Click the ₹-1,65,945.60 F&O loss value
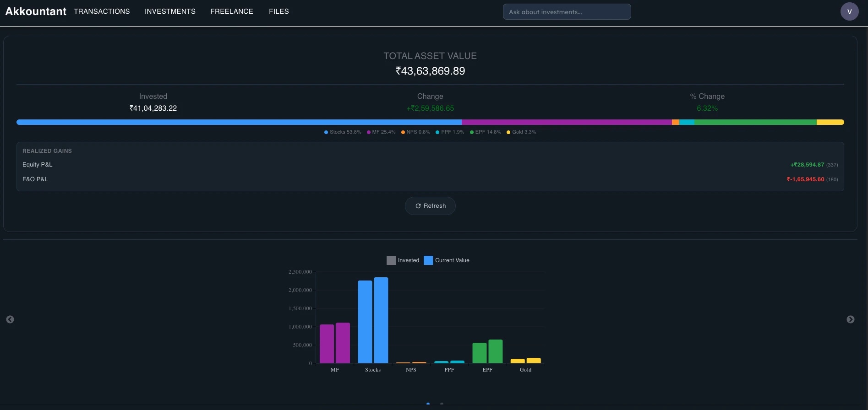The image size is (868, 410). (x=805, y=179)
